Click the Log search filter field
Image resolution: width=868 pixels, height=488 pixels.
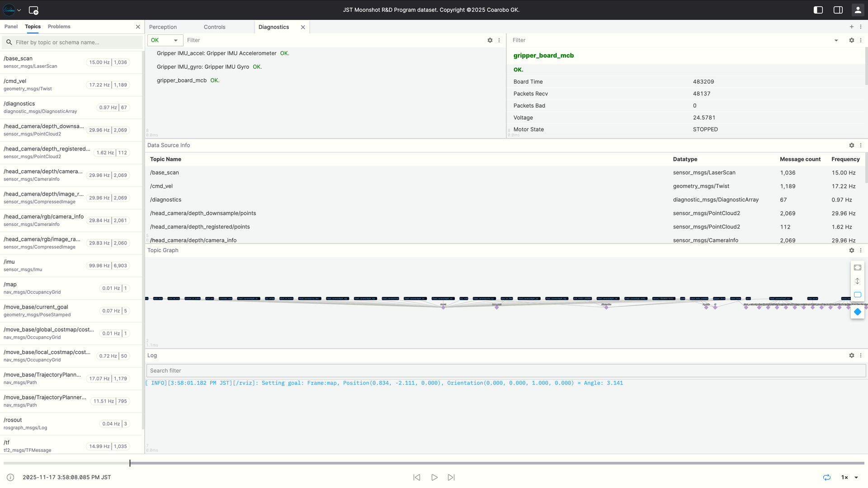tap(316, 371)
